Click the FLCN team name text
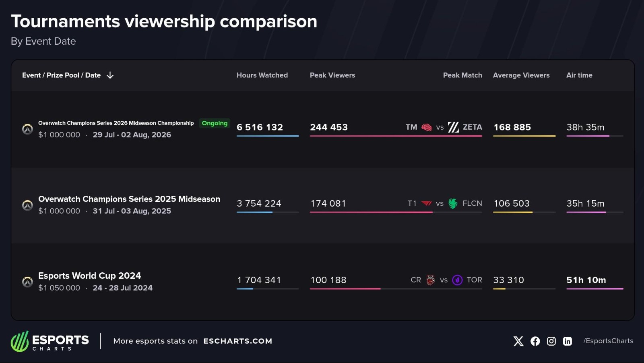Viewport: 644px width, 363px height. pyautogui.click(x=473, y=203)
